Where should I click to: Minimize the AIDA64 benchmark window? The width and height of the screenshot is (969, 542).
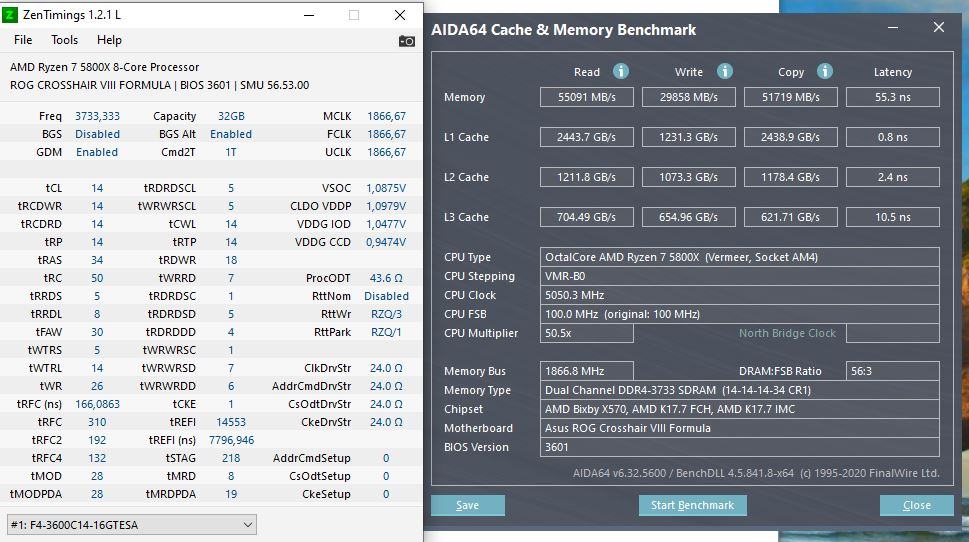(893, 28)
